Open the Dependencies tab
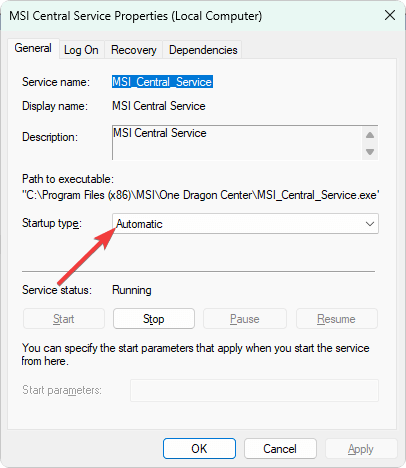The image size is (406, 468). tap(203, 50)
